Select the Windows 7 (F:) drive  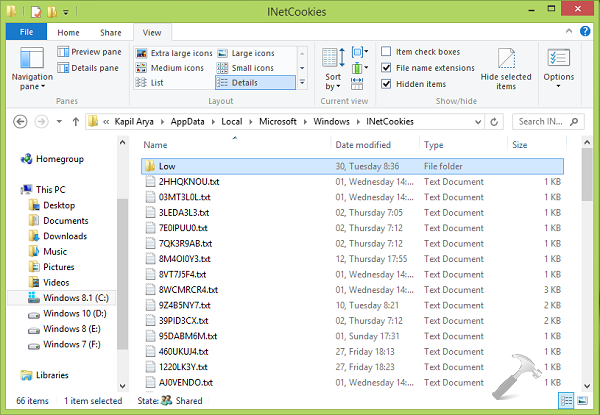tap(64, 344)
